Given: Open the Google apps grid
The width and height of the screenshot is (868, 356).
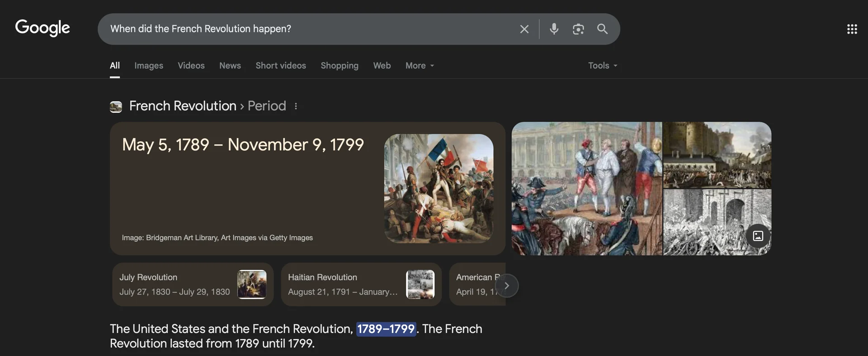Looking at the screenshot, I should pyautogui.click(x=852, y=28).
